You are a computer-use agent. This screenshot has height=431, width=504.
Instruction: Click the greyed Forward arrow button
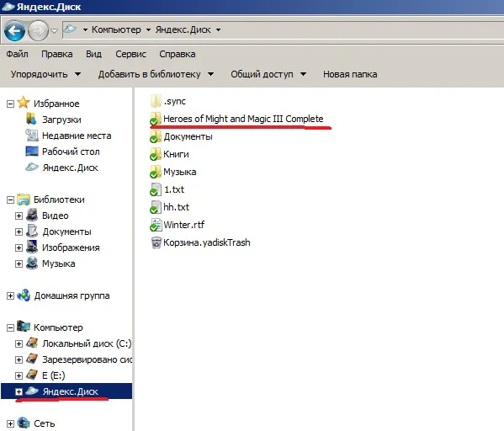[x=38, y=30]
